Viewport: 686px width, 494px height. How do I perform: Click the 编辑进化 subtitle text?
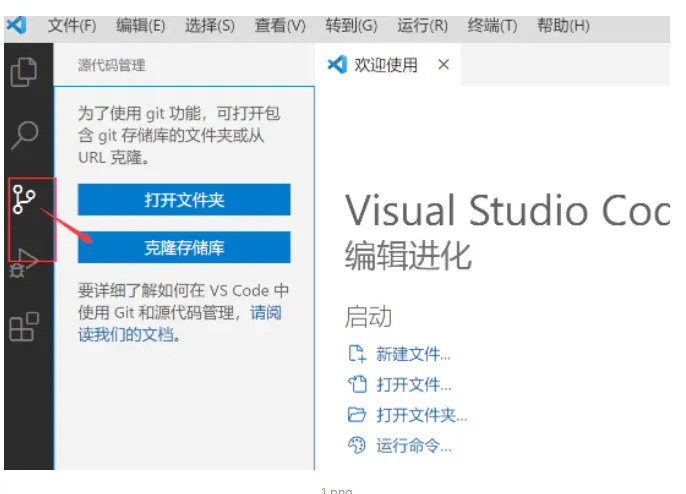(408, 255)
